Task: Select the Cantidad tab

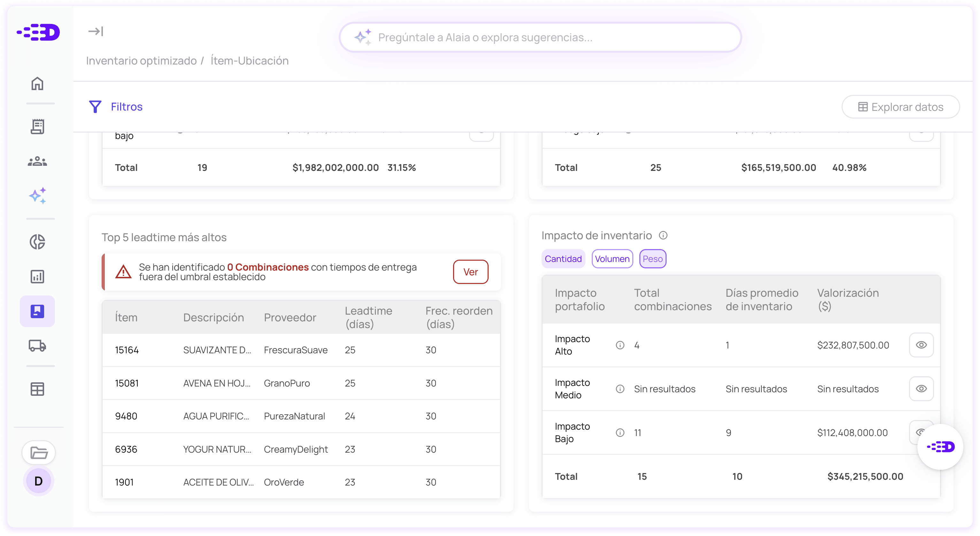Action: pyautogui.click(x=563, y=259)
